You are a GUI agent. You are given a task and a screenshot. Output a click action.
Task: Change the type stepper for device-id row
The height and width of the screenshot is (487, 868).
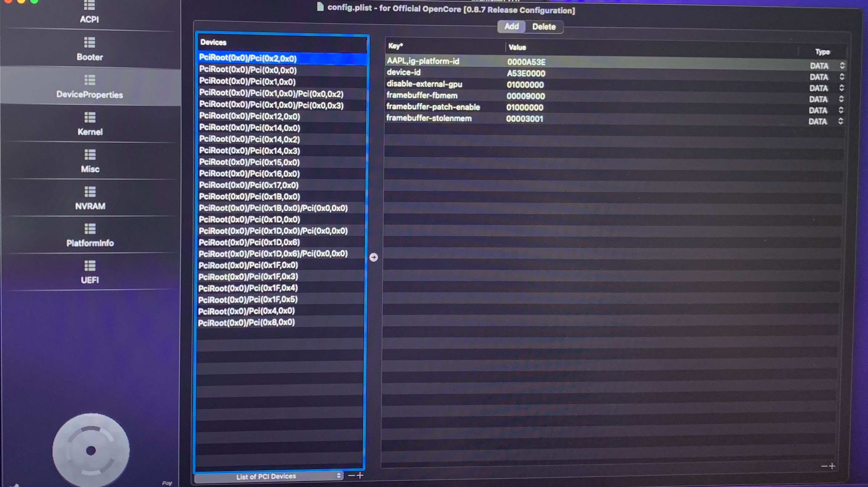pyautogui.click(x=842, y=77)
